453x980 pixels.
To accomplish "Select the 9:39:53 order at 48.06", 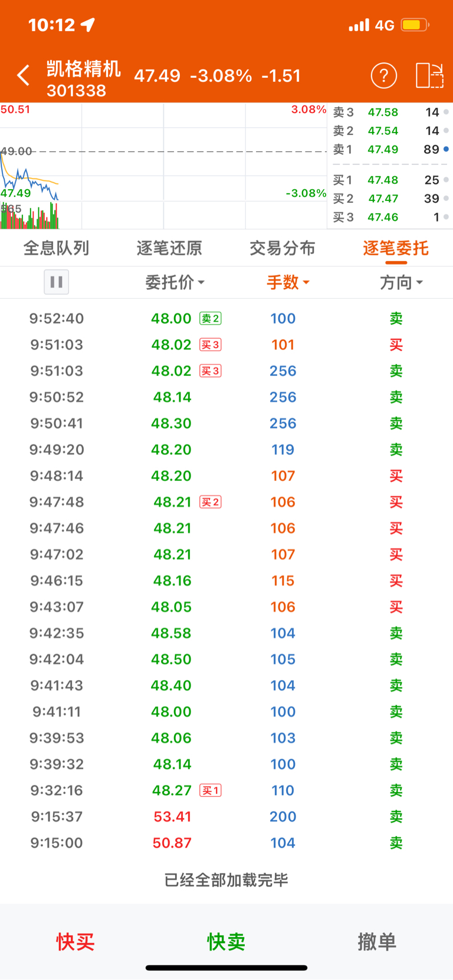I will point(226,738).
